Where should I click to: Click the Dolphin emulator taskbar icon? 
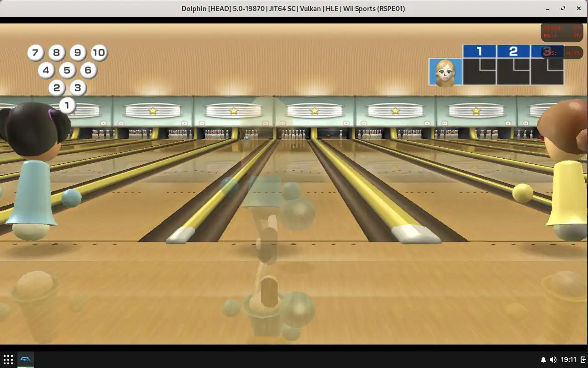tap(26, 360)
